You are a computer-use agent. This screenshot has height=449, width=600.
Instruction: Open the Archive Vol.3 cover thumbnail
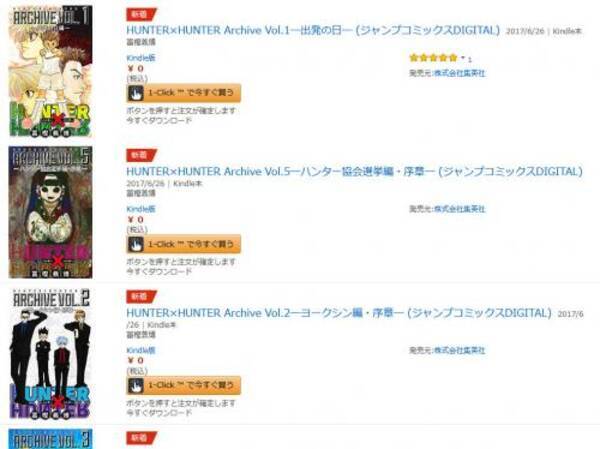[51, 439]
